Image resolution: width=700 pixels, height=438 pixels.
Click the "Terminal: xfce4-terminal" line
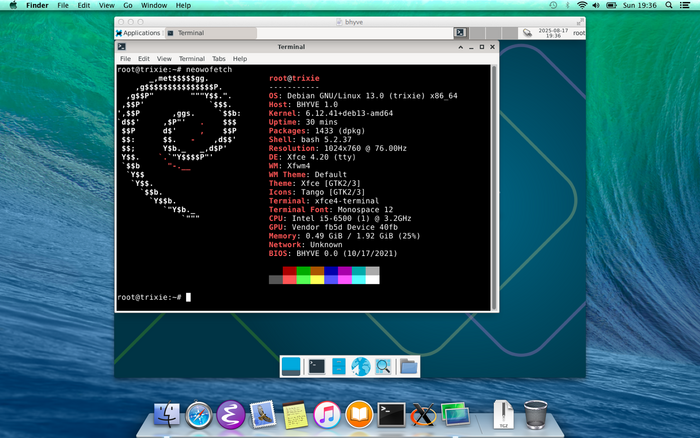324,201
